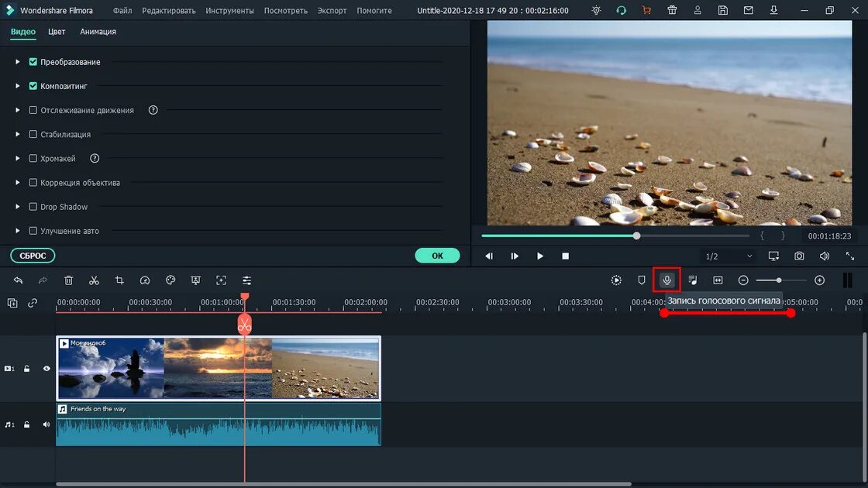Click the Delete trash icon
868x488 pixels.
[68, 280]
